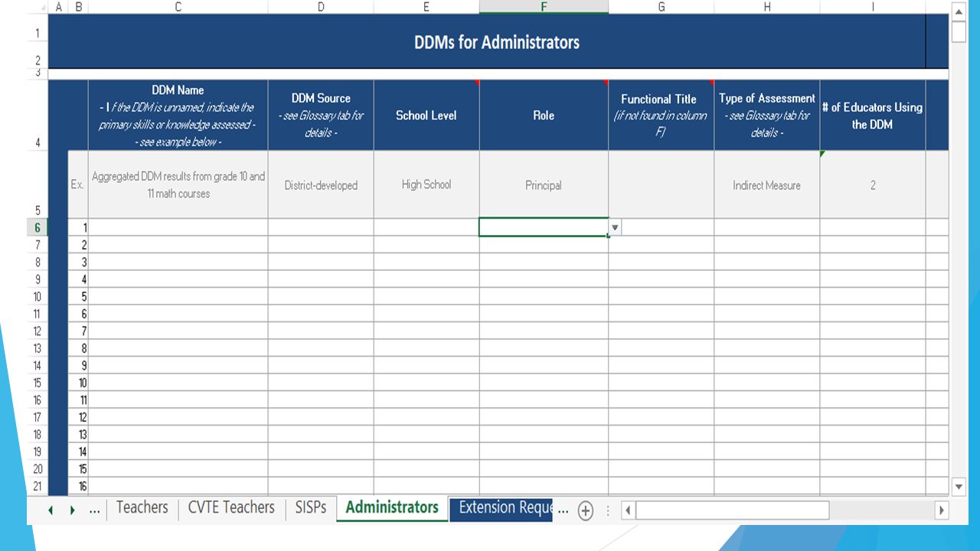Viewport: 980px width, 551px height.
Task: Click the Functional Title header cell
Action: coord(661,116)
